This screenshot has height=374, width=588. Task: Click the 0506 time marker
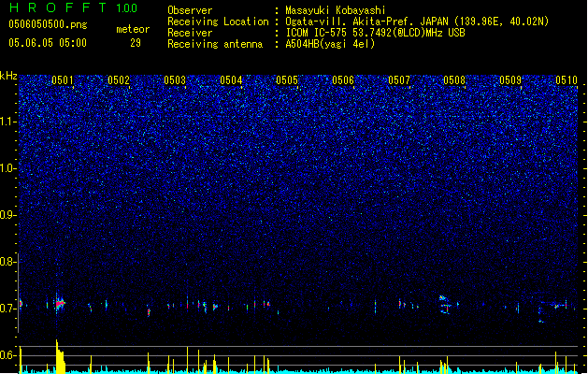(343, 80)
